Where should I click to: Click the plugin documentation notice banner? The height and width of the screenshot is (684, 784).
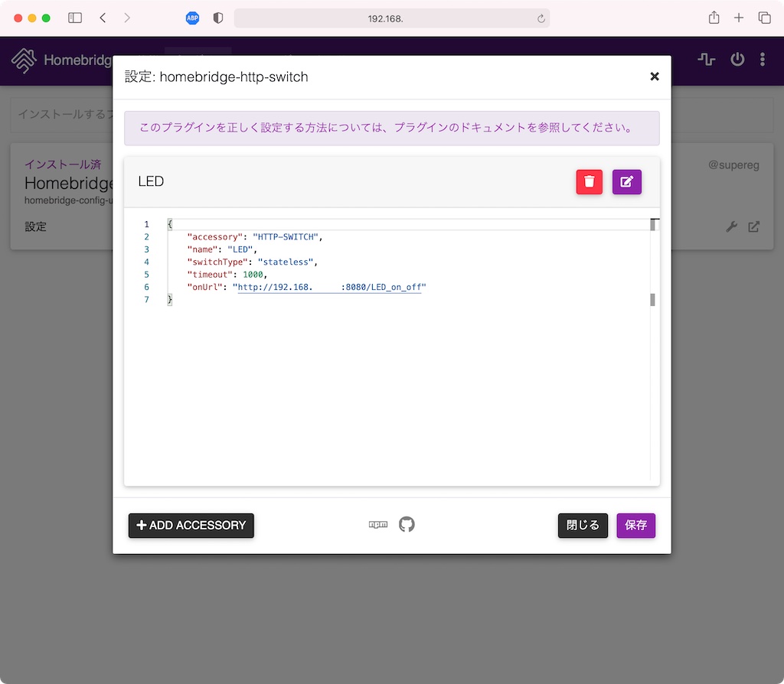(391, 128)
